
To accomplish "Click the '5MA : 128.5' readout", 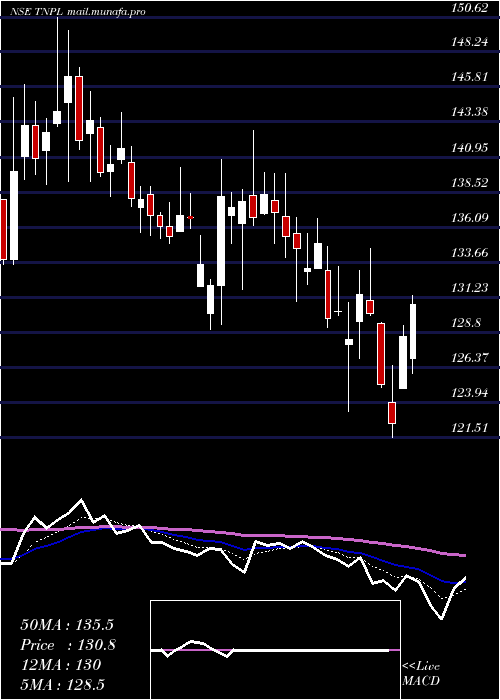I will point(62,685).
